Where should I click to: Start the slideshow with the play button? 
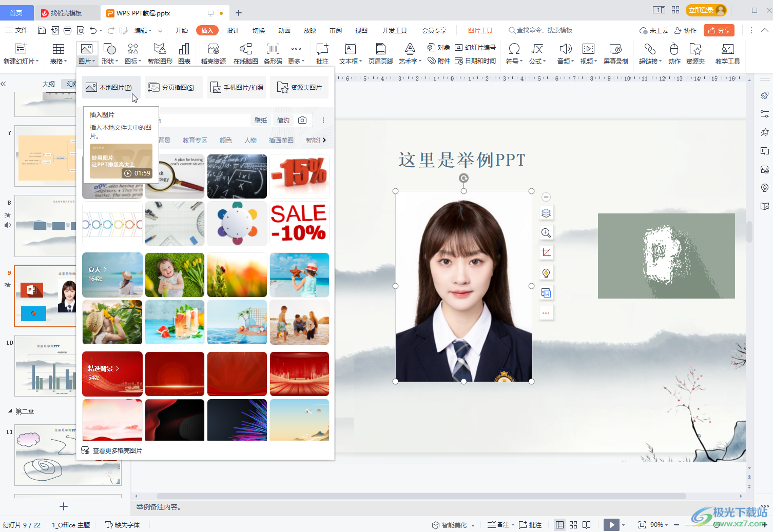click(611, 525)
